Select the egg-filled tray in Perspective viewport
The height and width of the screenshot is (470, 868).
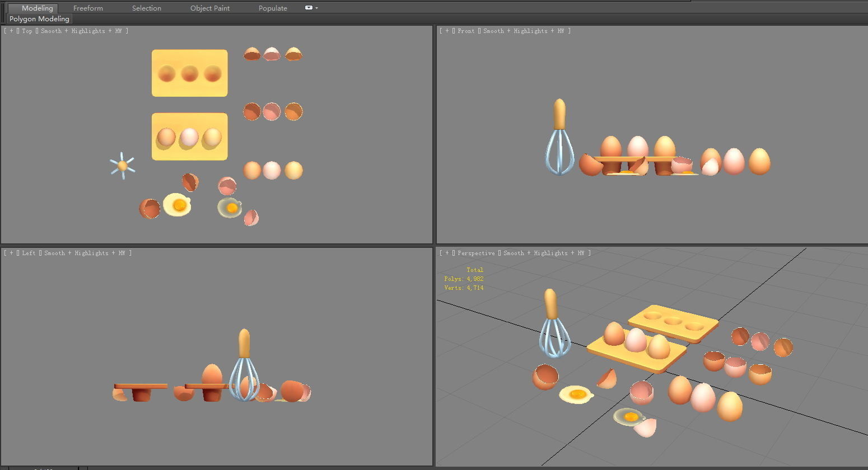tap(637, 348)
